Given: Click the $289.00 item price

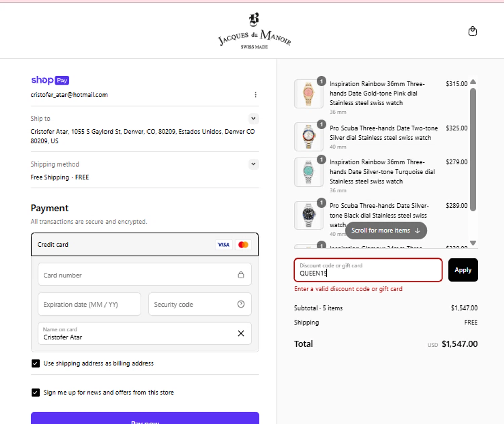Looking at the screenshot, I should click(x=456, y=205).
